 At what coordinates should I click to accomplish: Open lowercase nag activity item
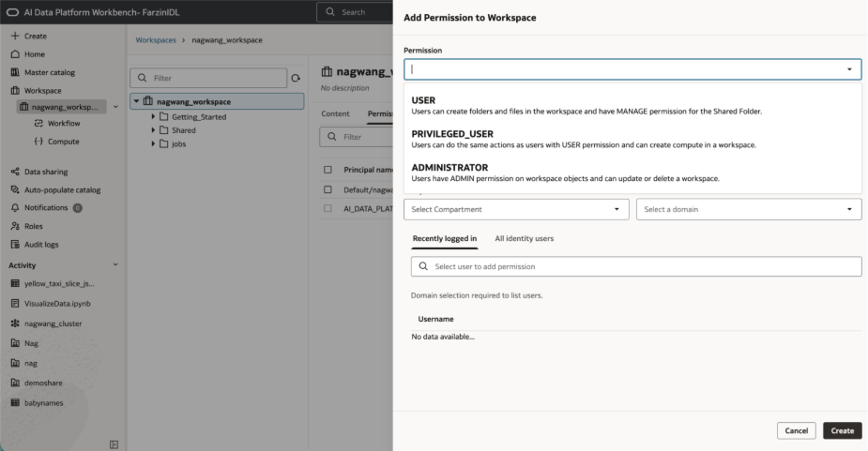click(x=30, y=364)
